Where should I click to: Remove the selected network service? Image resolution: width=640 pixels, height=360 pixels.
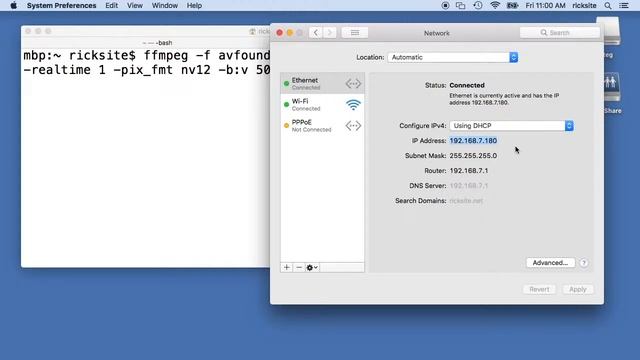pyautogui.click(x=299, y=267)
